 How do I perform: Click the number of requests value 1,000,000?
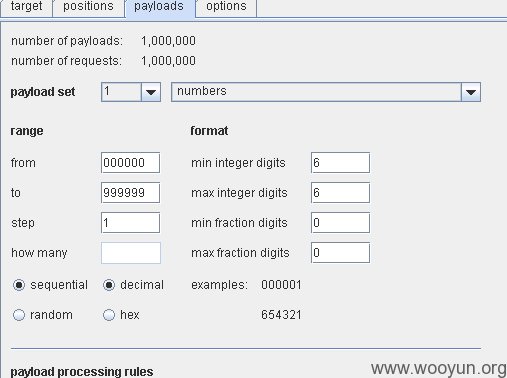(168, 61)
